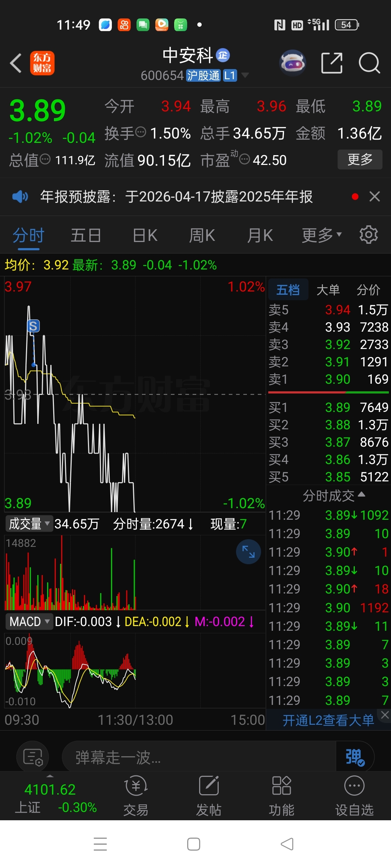
Task: Open the 东方财富 logo icon
Action: [x=42, y=63]
